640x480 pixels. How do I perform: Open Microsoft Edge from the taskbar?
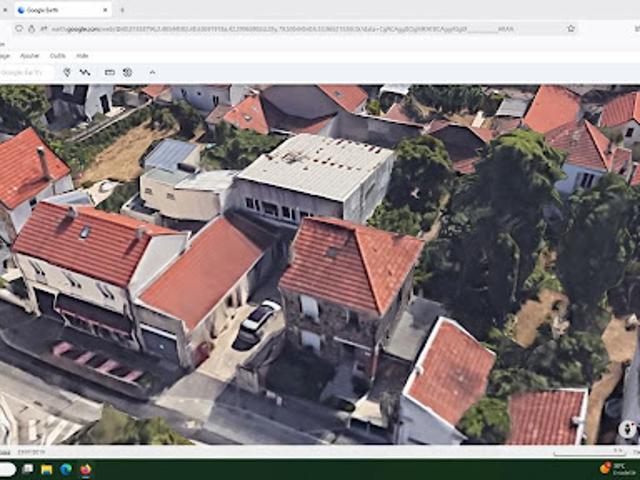pyautogui.click(x=66, y=469)
